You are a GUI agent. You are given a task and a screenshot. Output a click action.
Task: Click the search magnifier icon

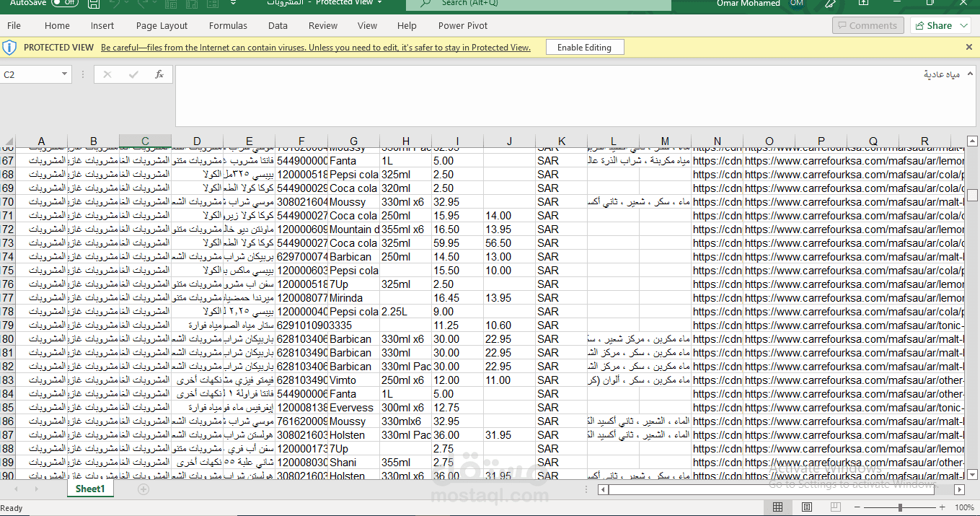click(x=426, y=3)
